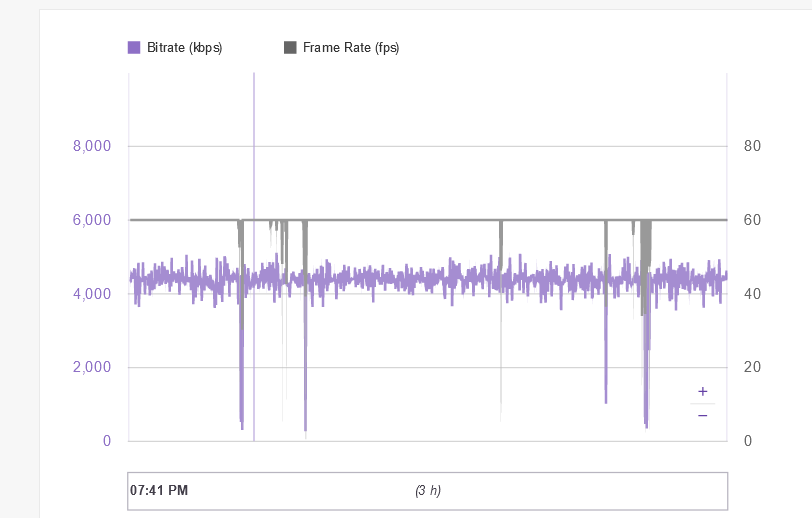Click the gray Frame Rate legend square
This screenshot has width=812, height=518.
(x=290, y=47)
